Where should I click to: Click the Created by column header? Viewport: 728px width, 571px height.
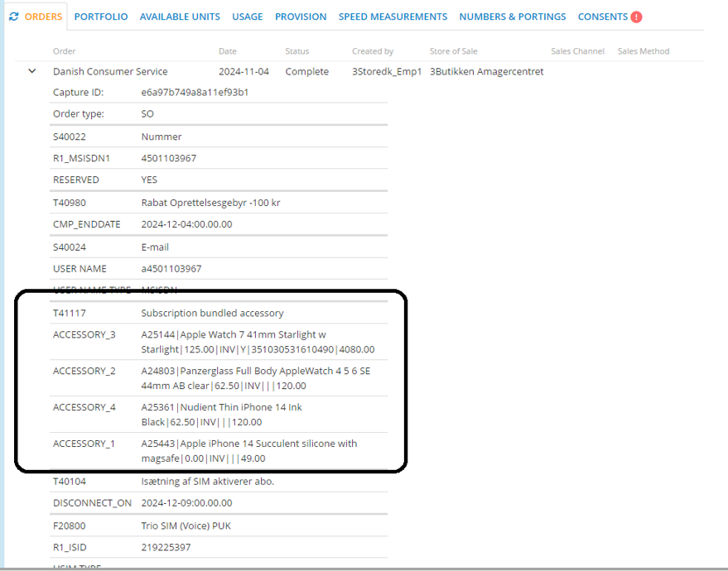point(373,51)
